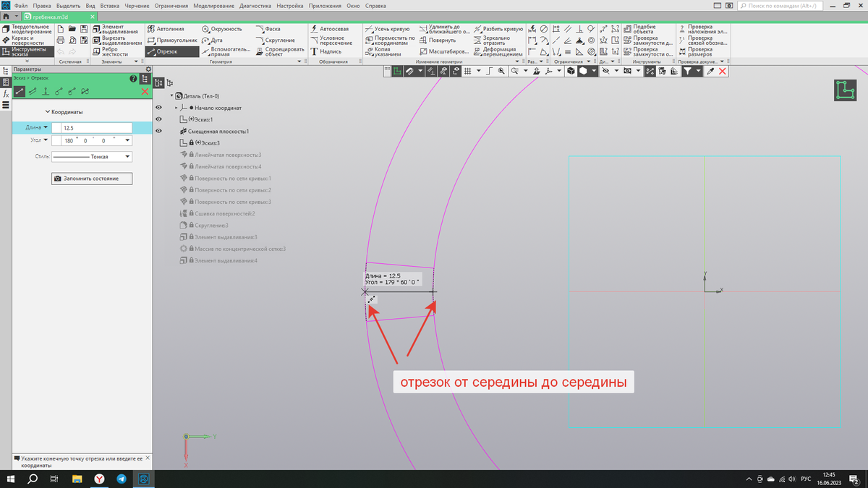Open the Угол parameter dropdown arrow
This screenshot has width=868, height=488.
pos(46,140)
